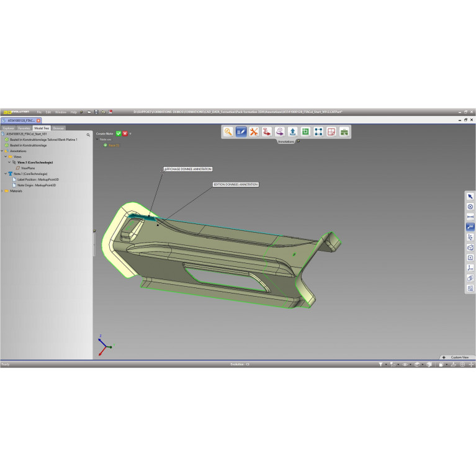Viewport: 476px width, 476px height.
Task: Expand the Materials folder node
Action: point(2,191)
